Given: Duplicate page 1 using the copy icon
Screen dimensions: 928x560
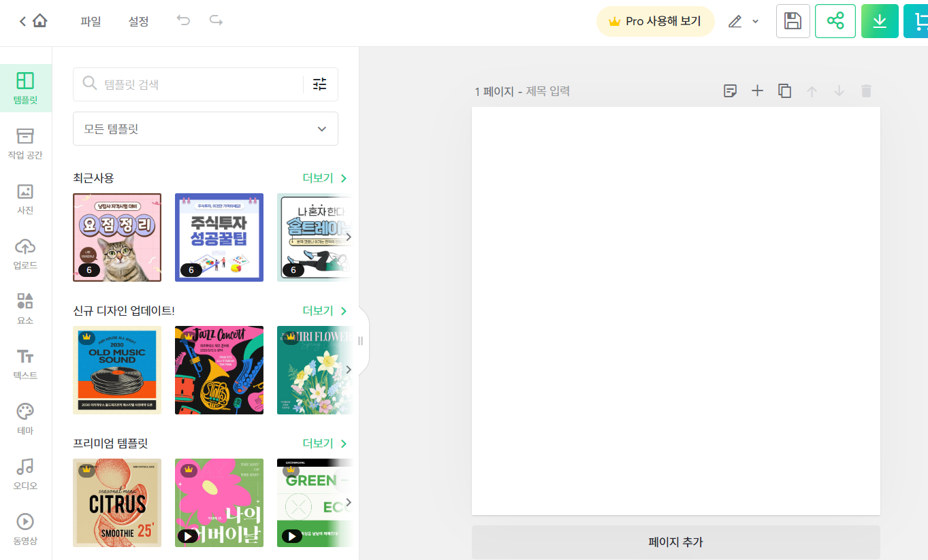Looking at the screenshot, I should coord(784,90).
